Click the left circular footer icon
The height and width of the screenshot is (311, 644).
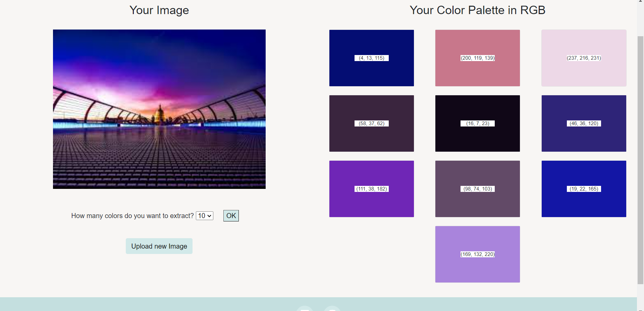point(305,309)
